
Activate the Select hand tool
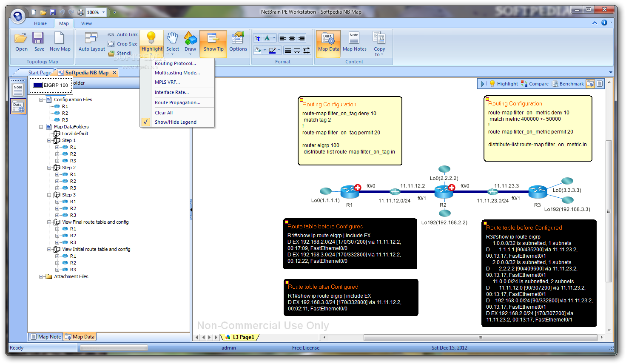click(173, 43)
